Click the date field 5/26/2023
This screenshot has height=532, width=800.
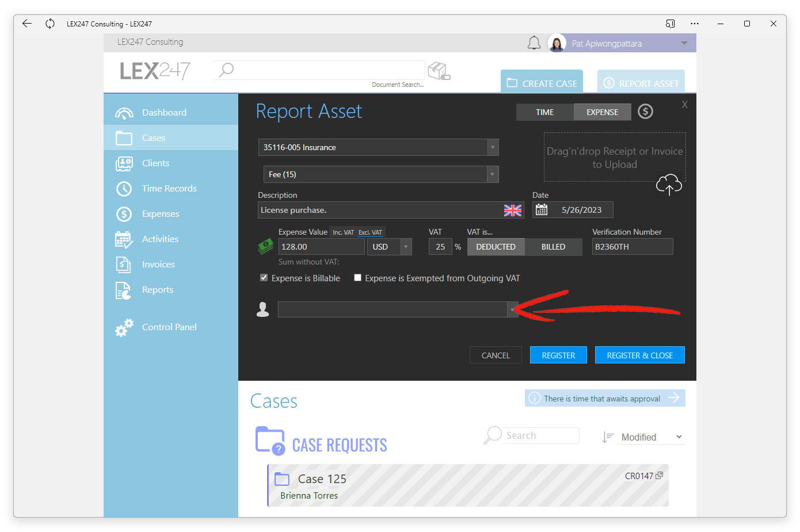pos(581,210)
